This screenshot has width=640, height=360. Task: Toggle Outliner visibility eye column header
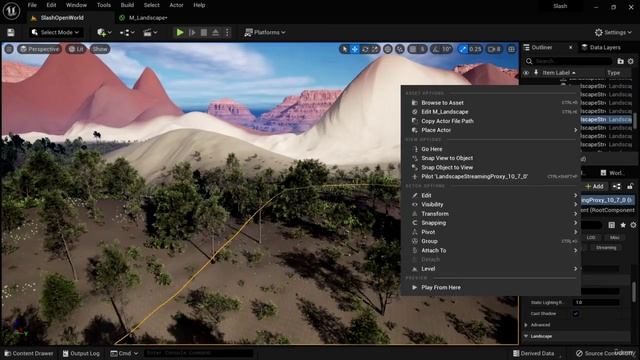[526, 73]
